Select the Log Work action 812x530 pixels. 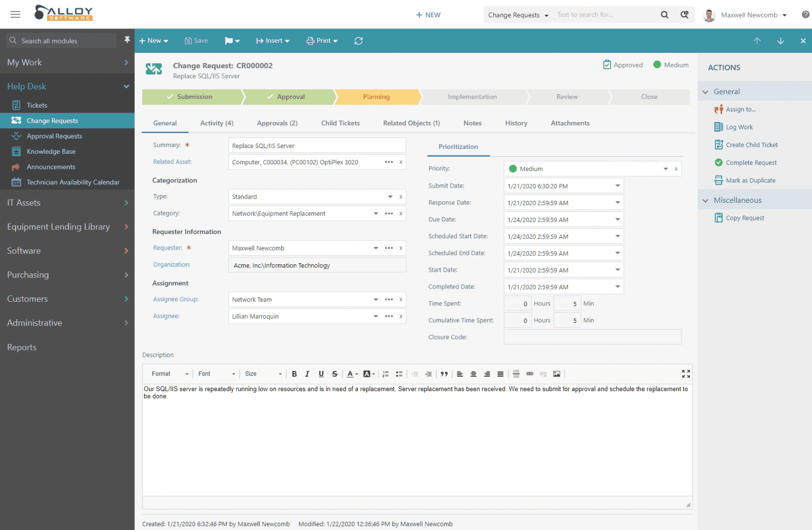click(x=739, y=127)
